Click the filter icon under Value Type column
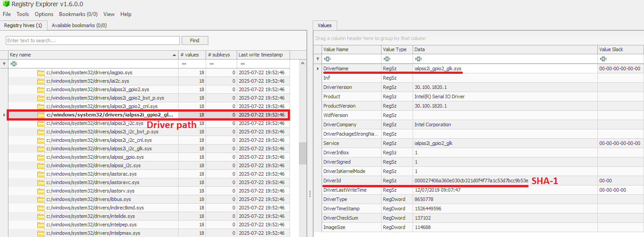 pos(386,59)
